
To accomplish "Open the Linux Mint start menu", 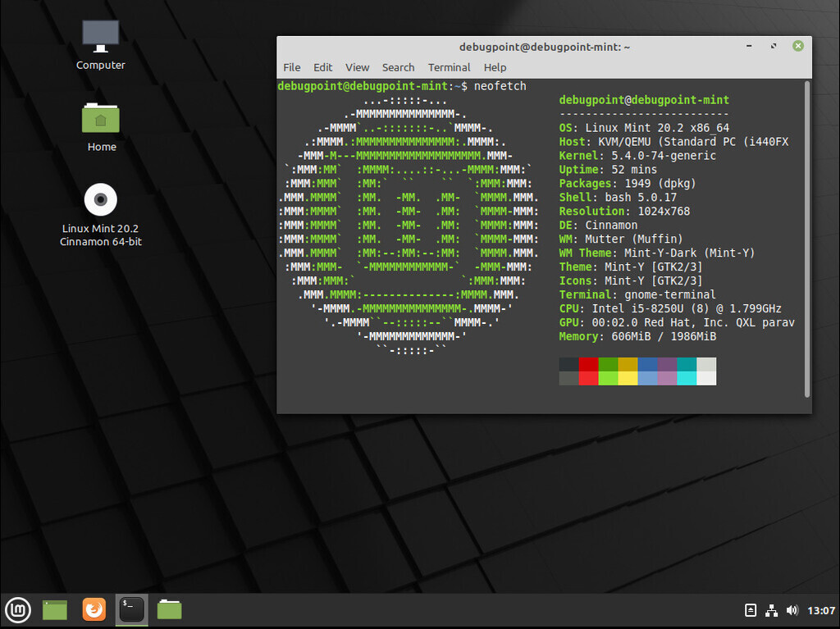I will pyautogui.click(x=18, y=609).
